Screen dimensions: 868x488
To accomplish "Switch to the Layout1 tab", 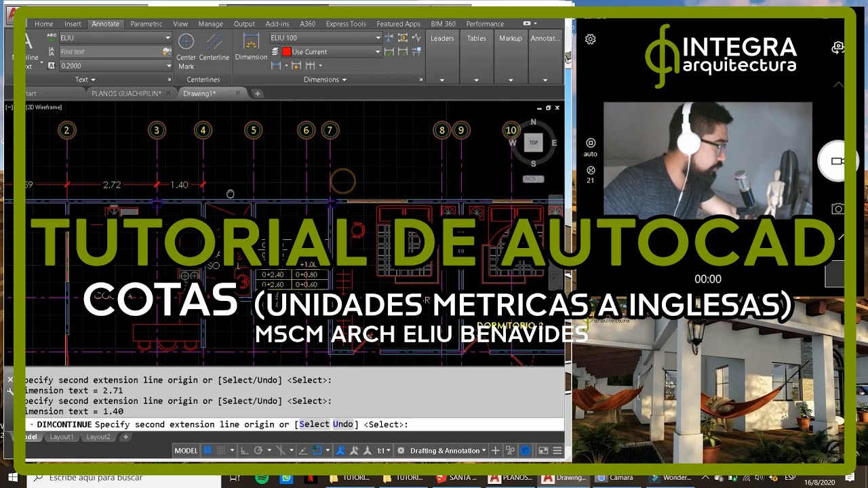I will click(62, 437).
